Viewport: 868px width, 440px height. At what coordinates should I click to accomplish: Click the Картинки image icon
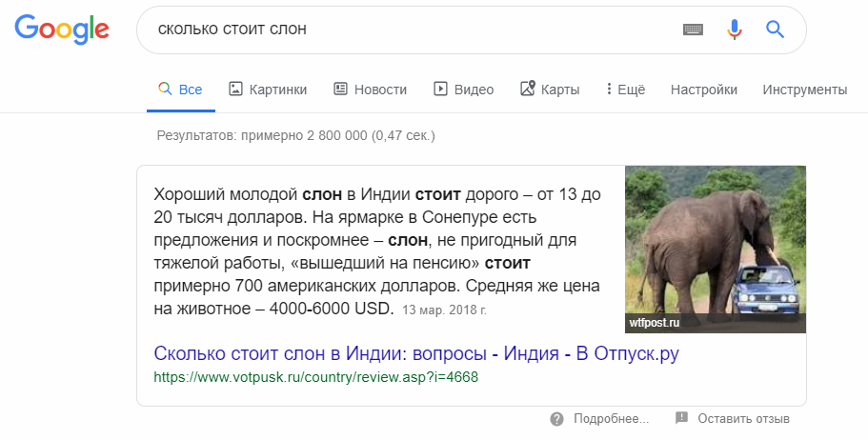coord(236,89)
